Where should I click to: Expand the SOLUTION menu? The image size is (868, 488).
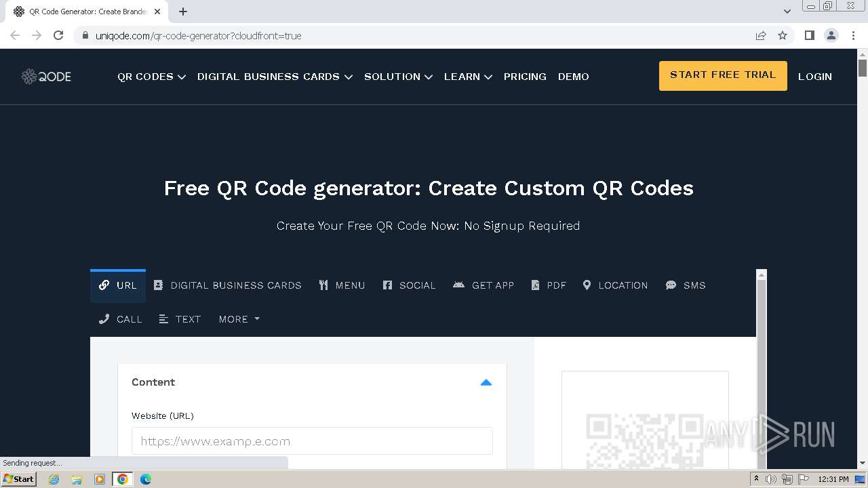[x=398, y=77]
